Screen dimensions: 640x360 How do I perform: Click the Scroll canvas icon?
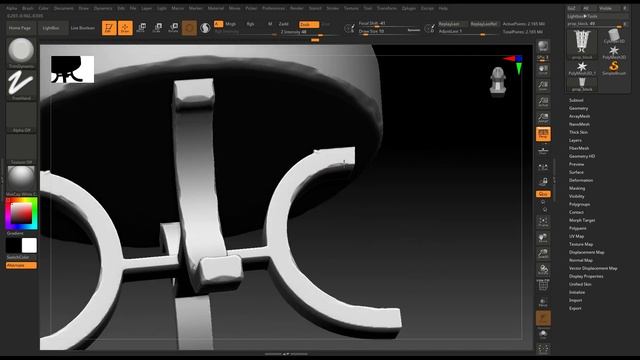[x=543, y=69]
